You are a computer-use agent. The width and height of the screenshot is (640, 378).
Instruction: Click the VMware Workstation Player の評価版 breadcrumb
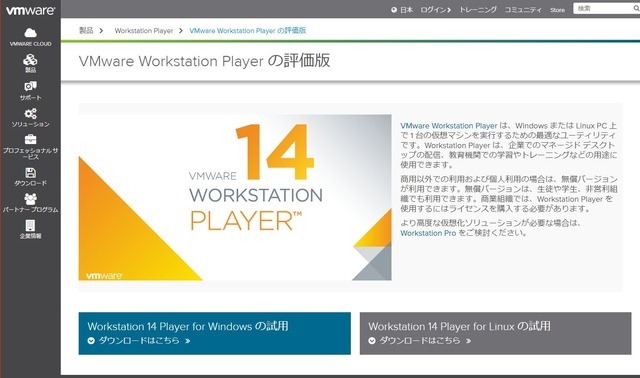pos(248,31)
